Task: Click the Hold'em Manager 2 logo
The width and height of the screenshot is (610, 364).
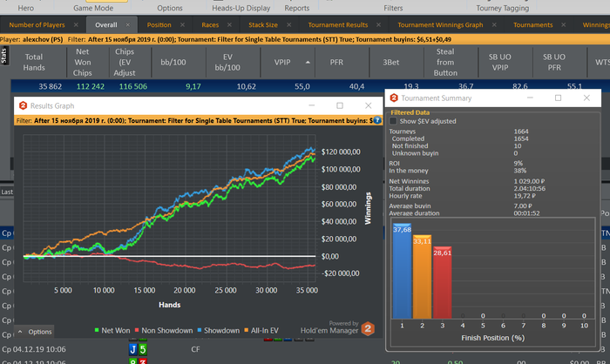Action: click(x=368, y=329)
